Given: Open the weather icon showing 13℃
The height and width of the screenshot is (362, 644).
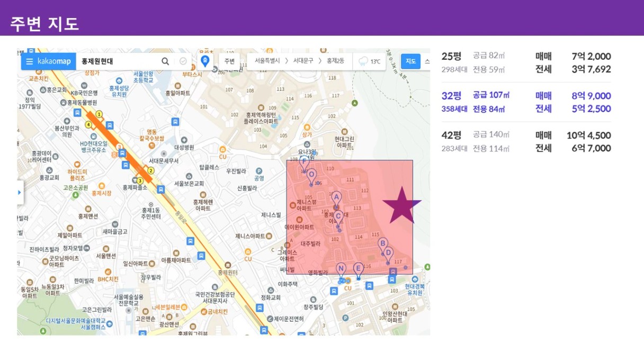Looking at the screenshot, I should (x=363, y=61).
